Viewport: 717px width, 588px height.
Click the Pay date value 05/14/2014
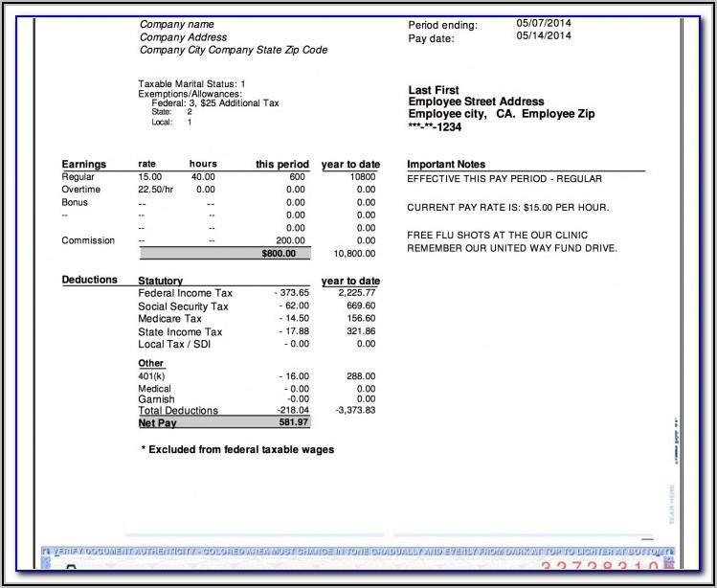543,36
